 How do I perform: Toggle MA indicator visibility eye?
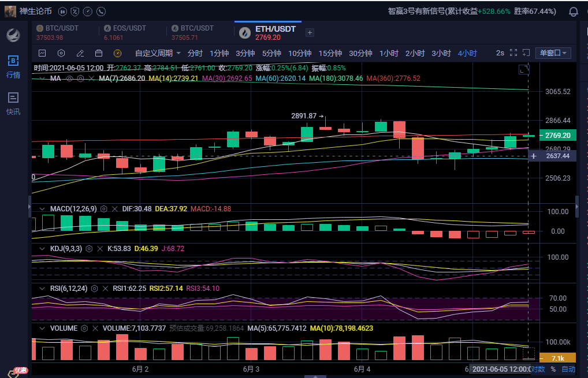[69, 78]
